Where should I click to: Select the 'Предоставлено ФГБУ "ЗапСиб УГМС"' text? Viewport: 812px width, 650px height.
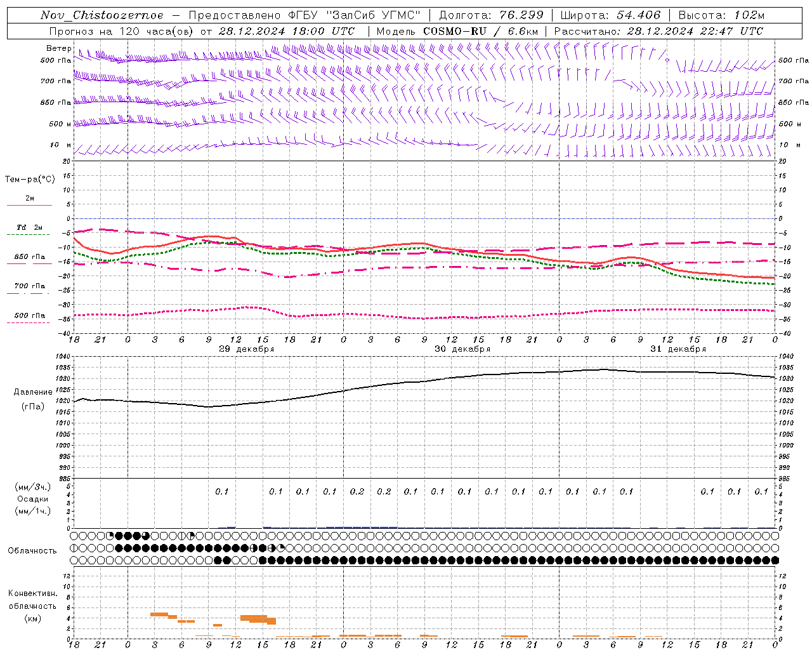[304, 15]
